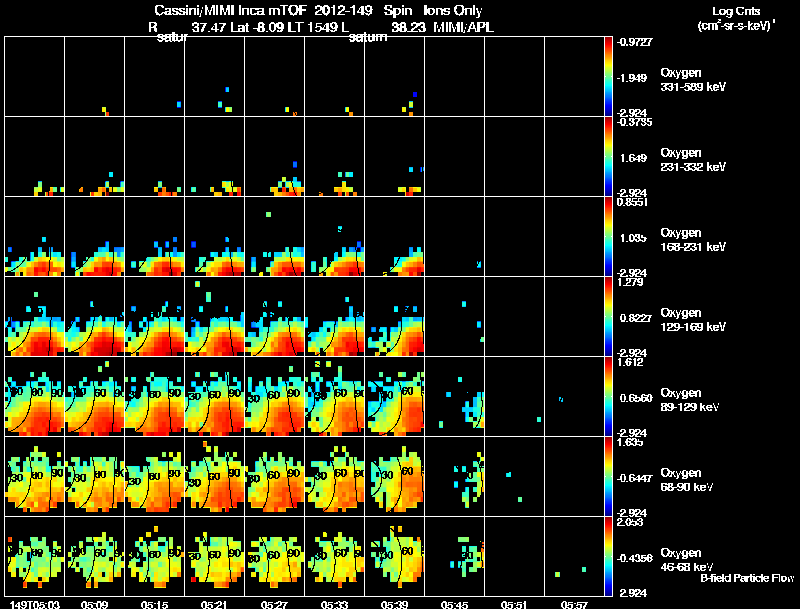Click the '1.635' colorbar value
The height and width of the screenshot is (609, 800).
click(x=630, y=442)
